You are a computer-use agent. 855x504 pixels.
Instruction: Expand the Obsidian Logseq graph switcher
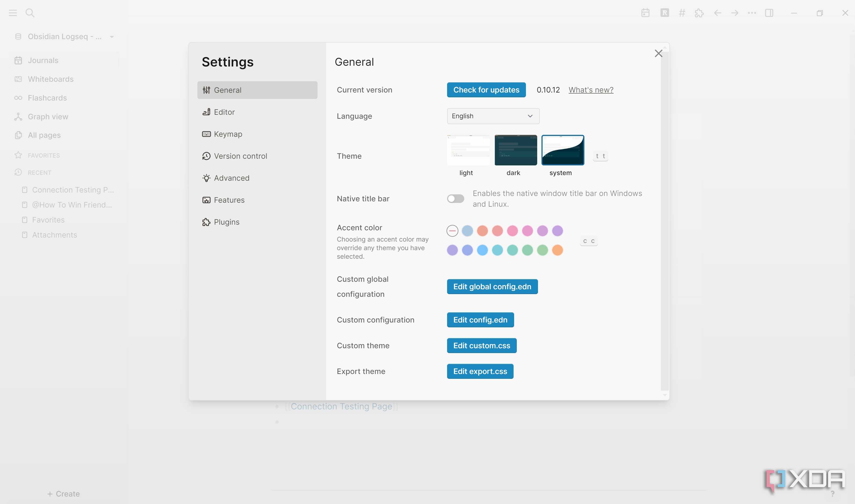pyautogui.click(x=64, y=37)
